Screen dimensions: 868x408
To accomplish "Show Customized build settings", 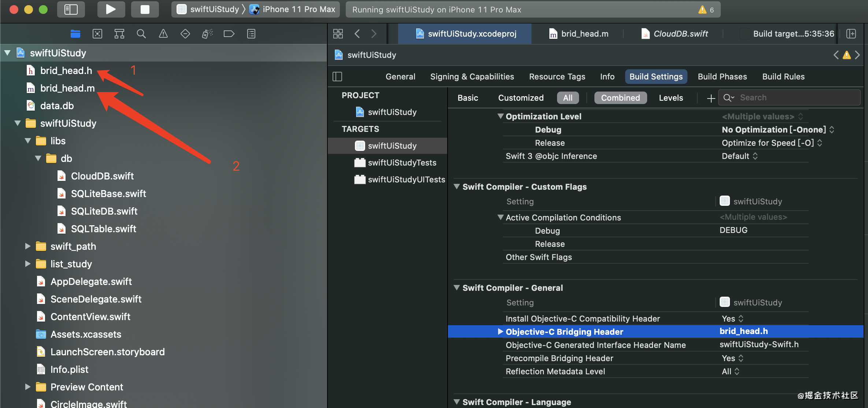I will 521,98.
